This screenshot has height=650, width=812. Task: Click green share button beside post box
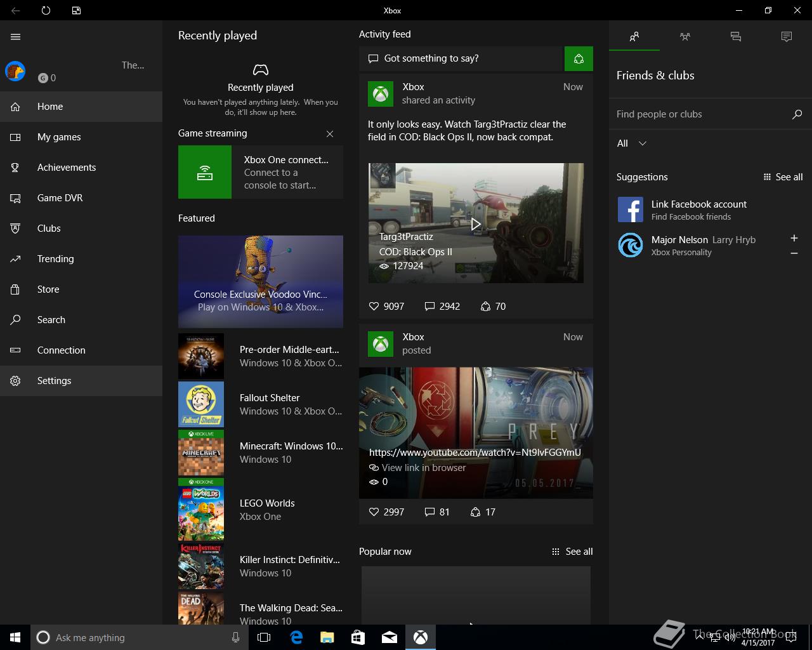[579, 58]
